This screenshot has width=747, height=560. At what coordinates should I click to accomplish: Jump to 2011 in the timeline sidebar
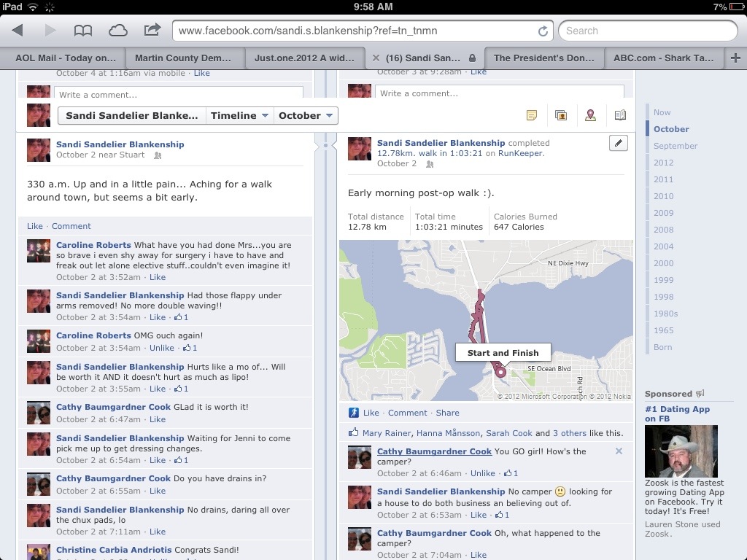(x=663, y=179)
